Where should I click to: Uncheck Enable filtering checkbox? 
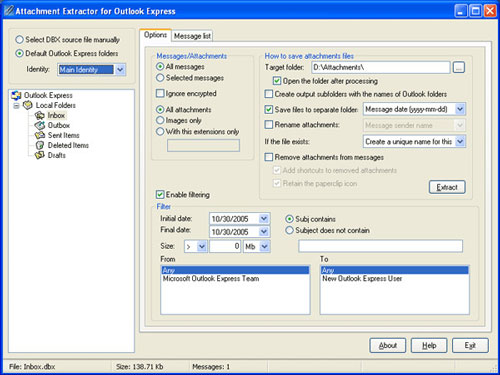160,194
